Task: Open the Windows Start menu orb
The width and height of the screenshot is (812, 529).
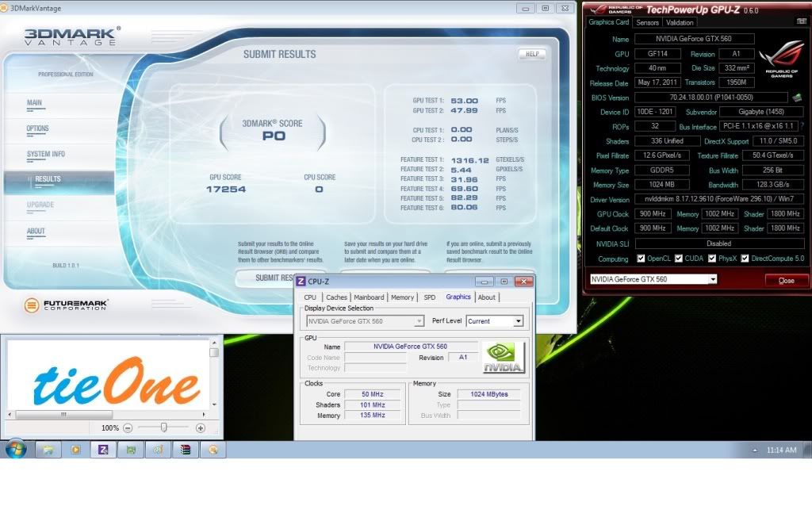Action: [16, 449]
